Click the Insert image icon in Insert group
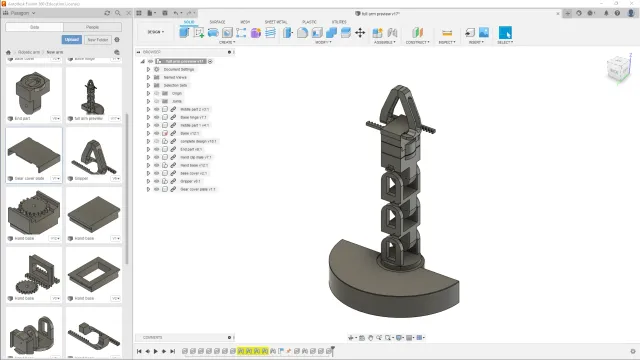The width and height of the screenshot is (640, 360). (x=484, y=33)
